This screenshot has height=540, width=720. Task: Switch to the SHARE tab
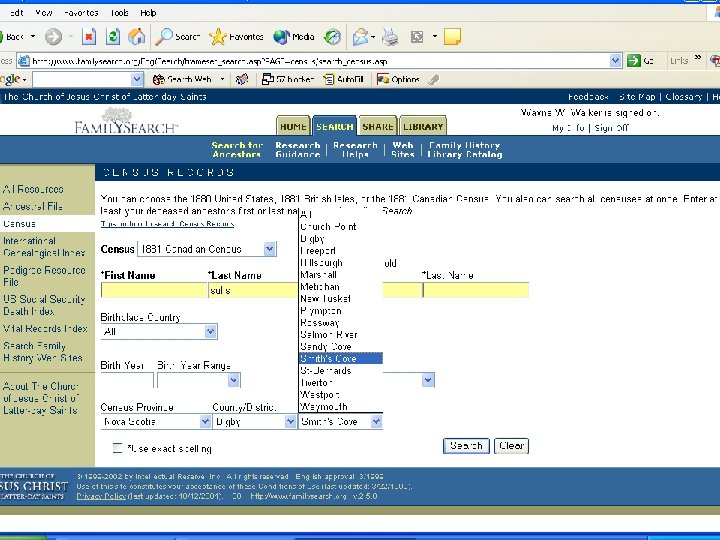378,126
